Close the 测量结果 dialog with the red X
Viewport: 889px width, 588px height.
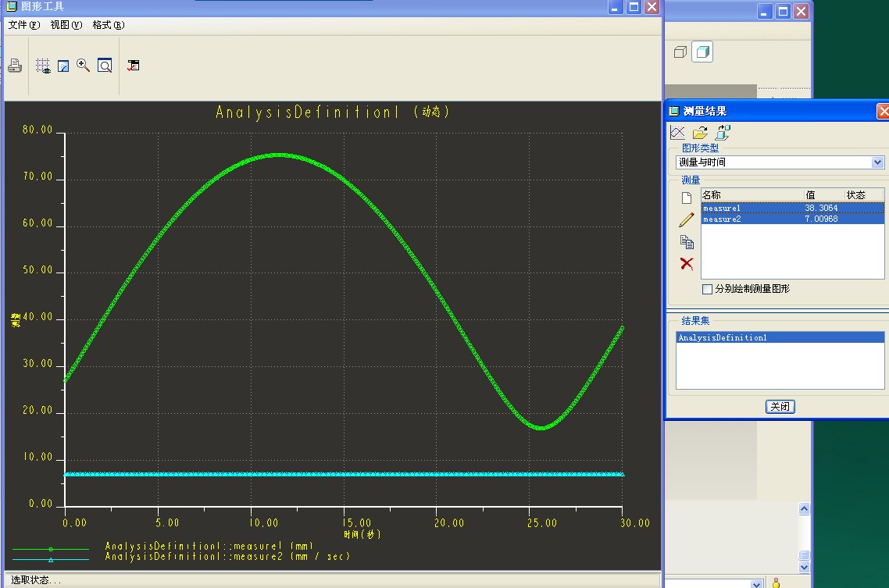[x=884, y=111]
